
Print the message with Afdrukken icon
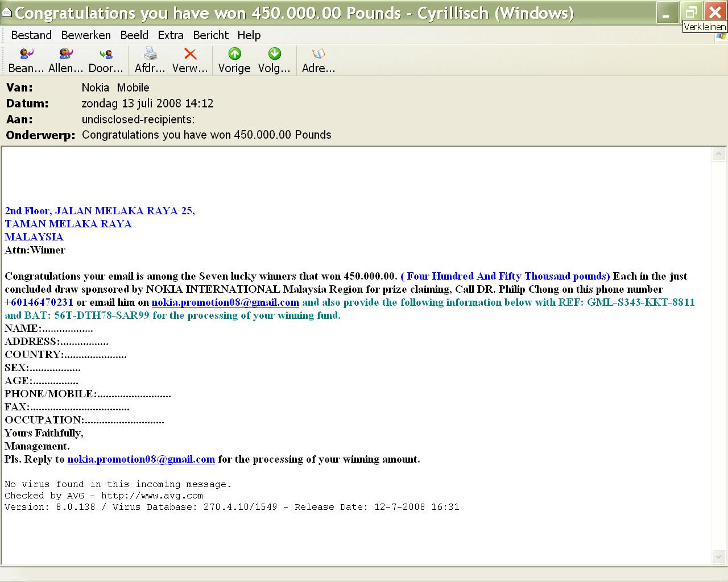pos(150,55)
